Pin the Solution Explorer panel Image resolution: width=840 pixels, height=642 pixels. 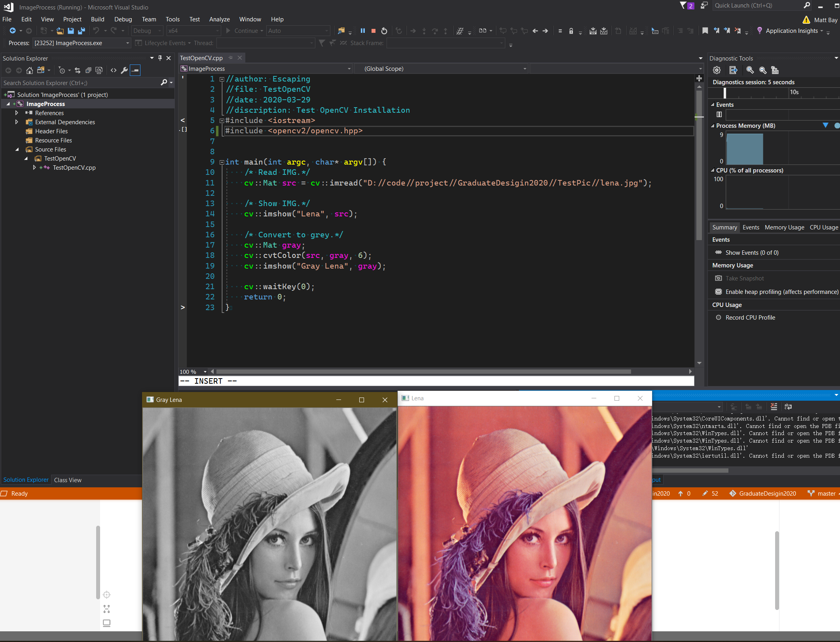point(160,58)
